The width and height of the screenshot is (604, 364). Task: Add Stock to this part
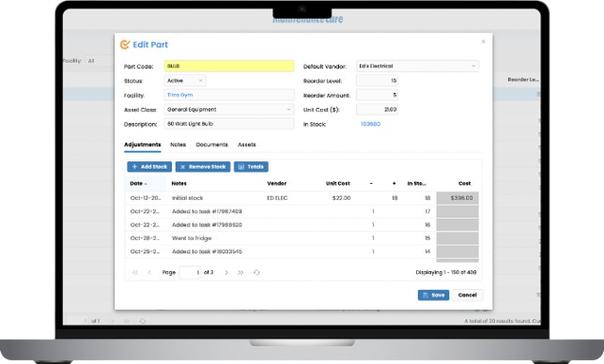(x=149, y=167)
